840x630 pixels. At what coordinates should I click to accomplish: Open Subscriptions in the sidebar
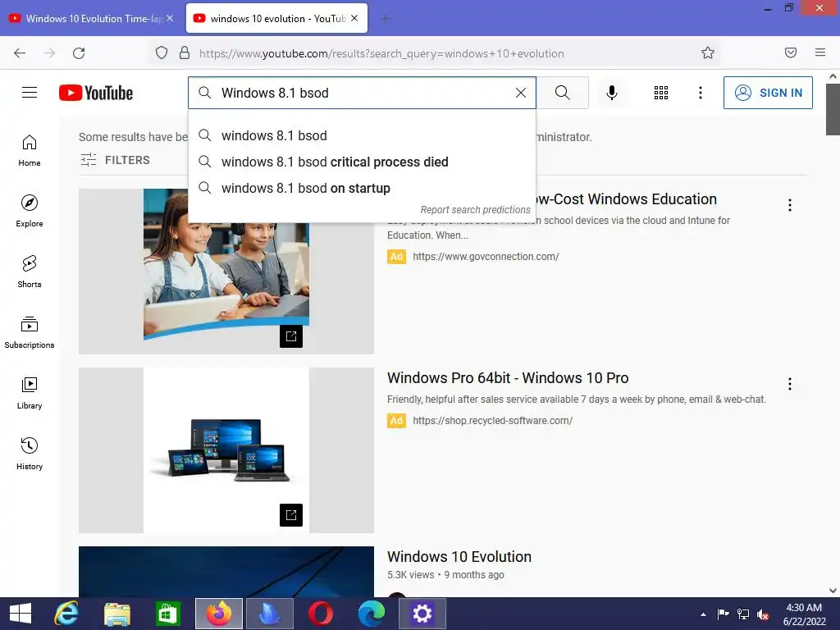30,332
